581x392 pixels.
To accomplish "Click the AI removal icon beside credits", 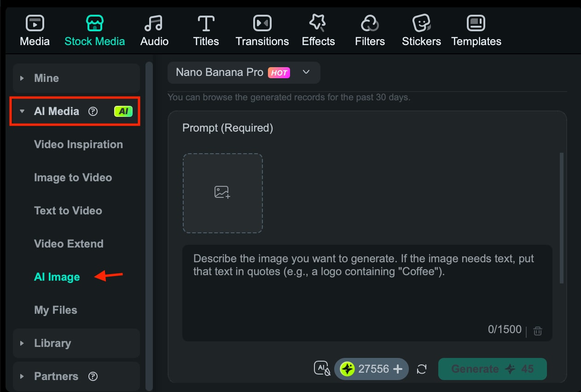I will [321, 369].
